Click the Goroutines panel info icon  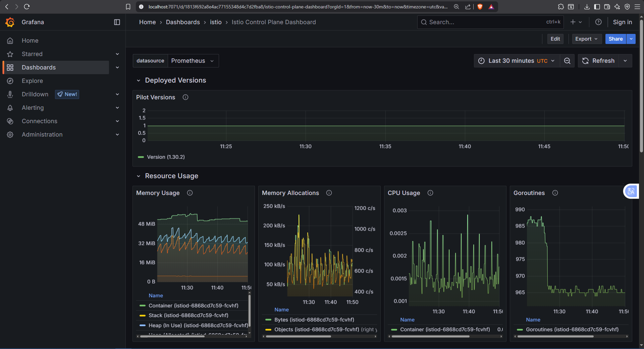pyautogui.click(x=555, y=193)
